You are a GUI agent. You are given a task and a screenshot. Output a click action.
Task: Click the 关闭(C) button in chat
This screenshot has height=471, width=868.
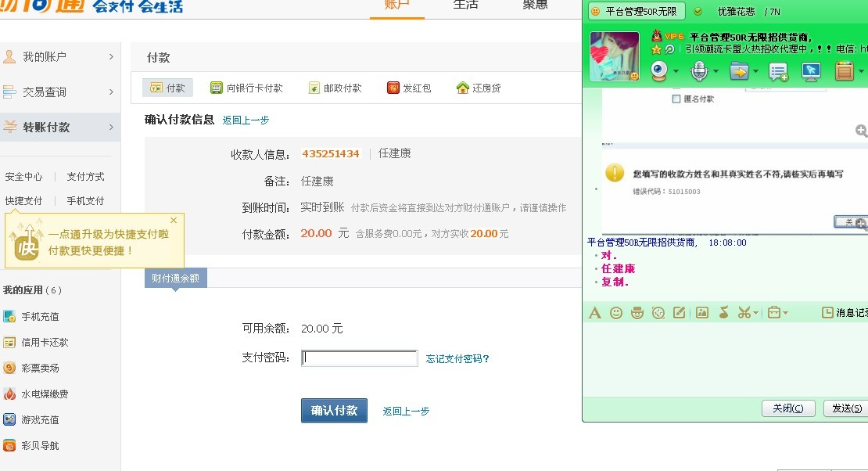(x=788, y=408)
